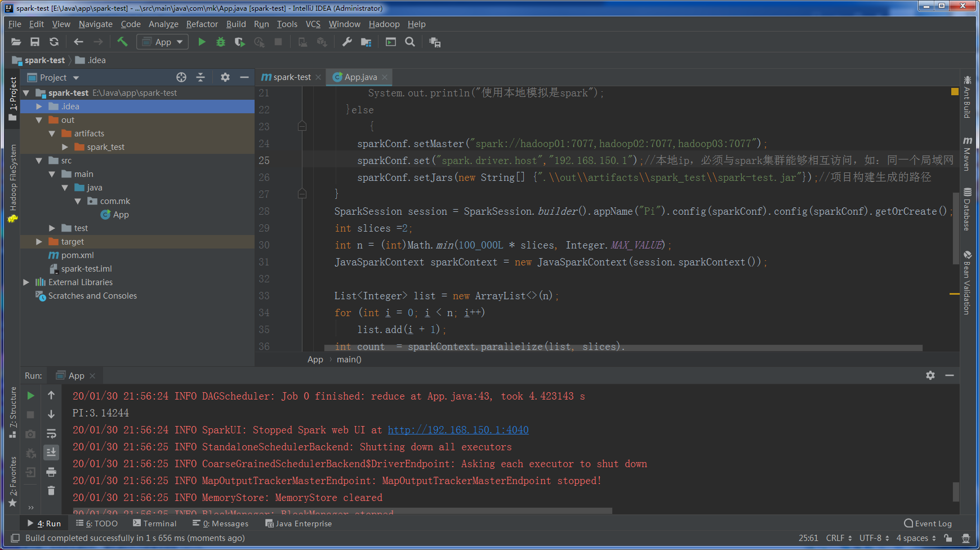The width and height of the screenshot is (980, 550).
Task: Open the Maven side panel
Action: point(967,154)
